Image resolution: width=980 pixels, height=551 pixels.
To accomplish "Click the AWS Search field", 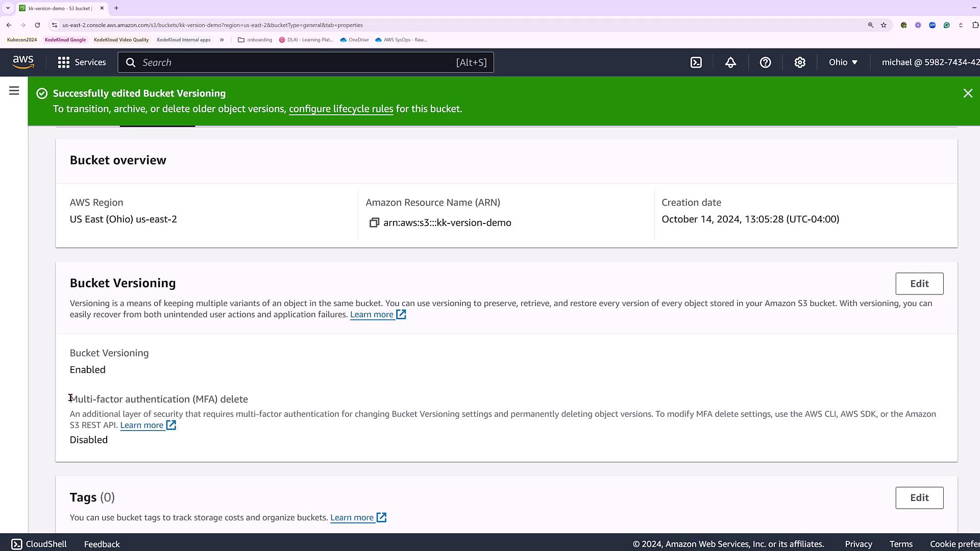I will pos(296,62).
